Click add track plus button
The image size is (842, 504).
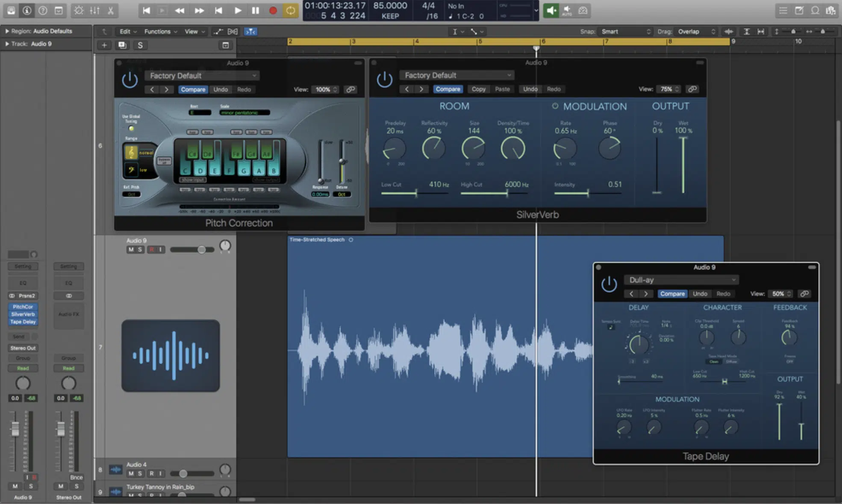click(x=104, y=45)
